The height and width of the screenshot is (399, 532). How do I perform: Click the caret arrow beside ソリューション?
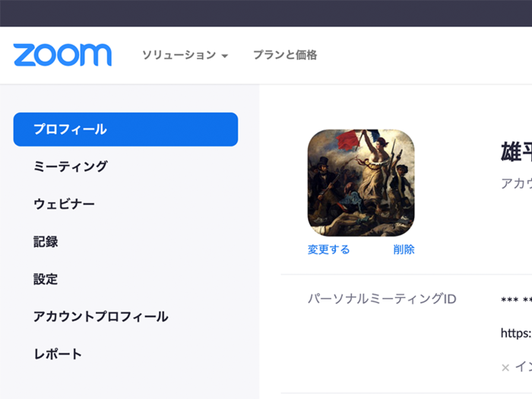click(224, 55)
